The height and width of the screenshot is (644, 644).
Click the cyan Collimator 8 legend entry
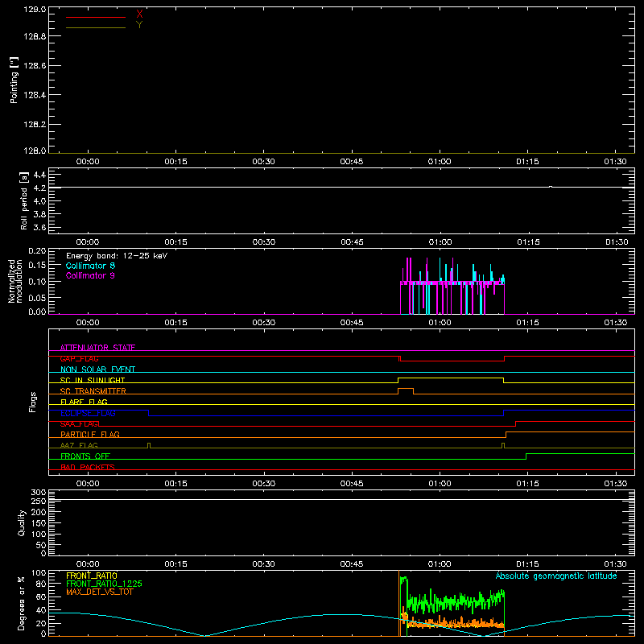click(90, 266)
